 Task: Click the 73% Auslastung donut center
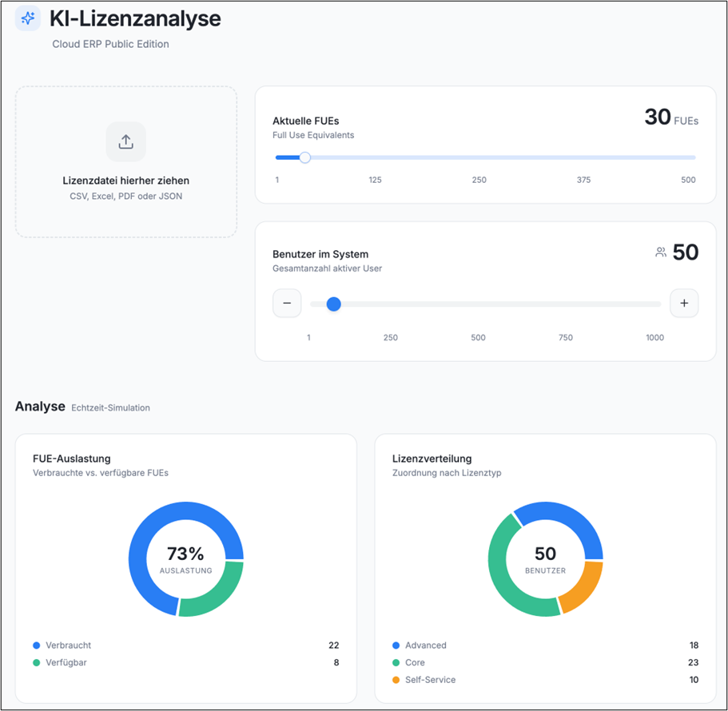pyautogui.click(x=185, y=559)
